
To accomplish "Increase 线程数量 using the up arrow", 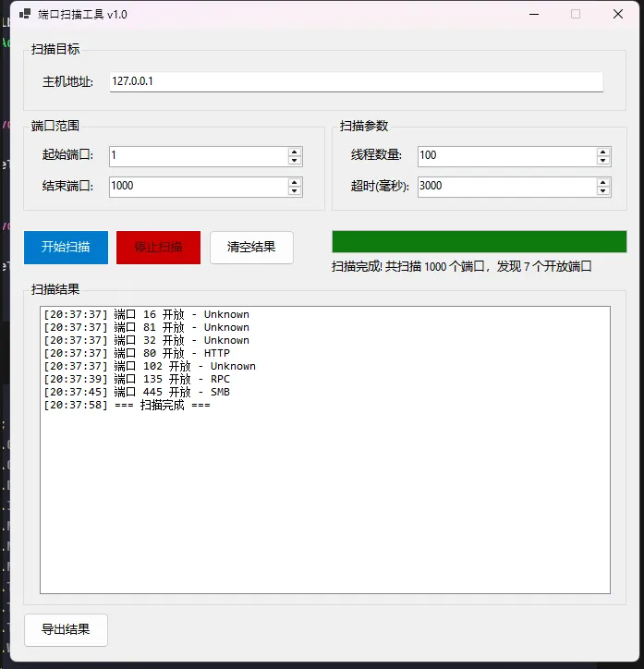I will (602, 152).
